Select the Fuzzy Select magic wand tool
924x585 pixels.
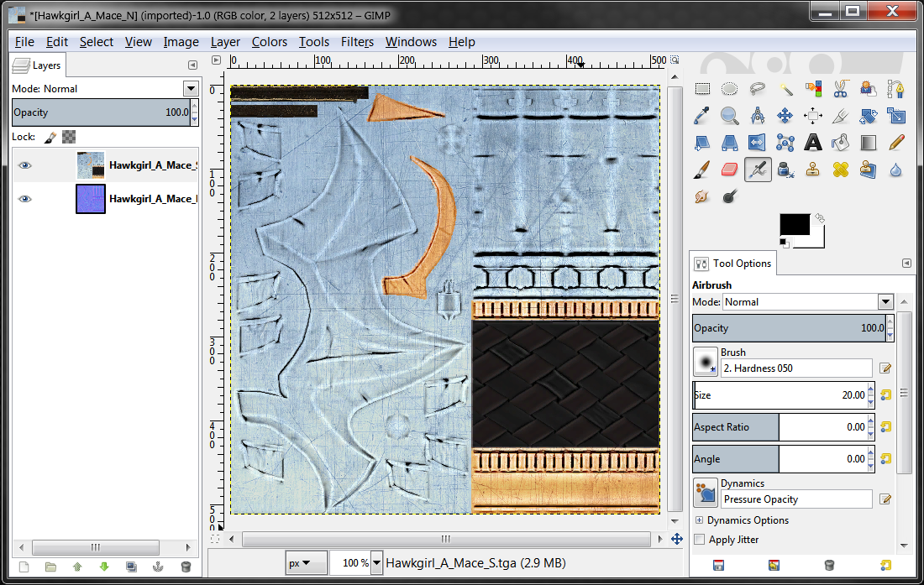[x=785, y=89]
